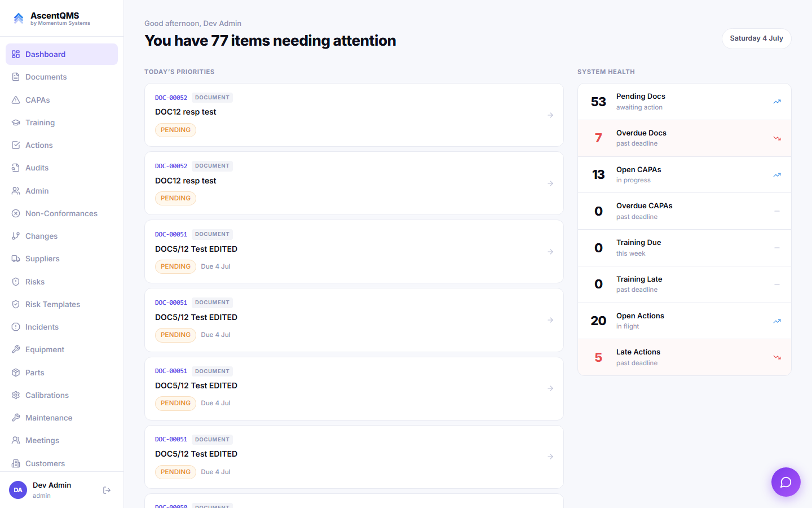Click the Dev Admin profile name

[52, 485]
